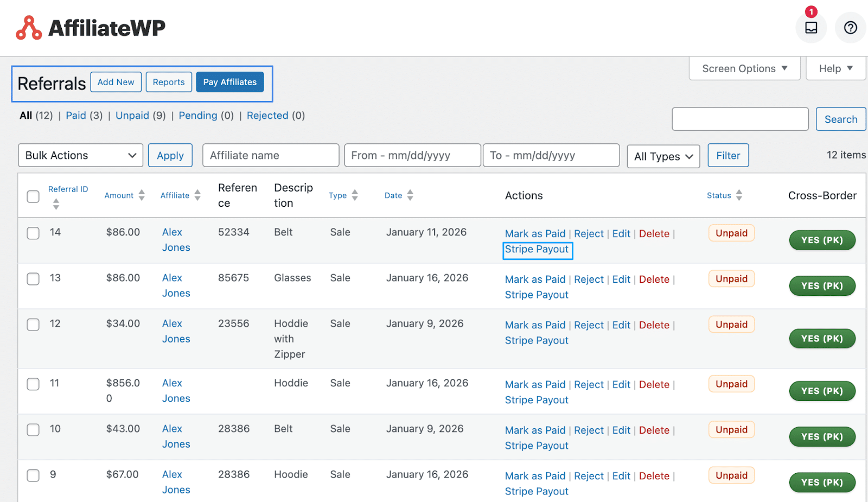Select the checkbox for referral 14

point(33,233)
